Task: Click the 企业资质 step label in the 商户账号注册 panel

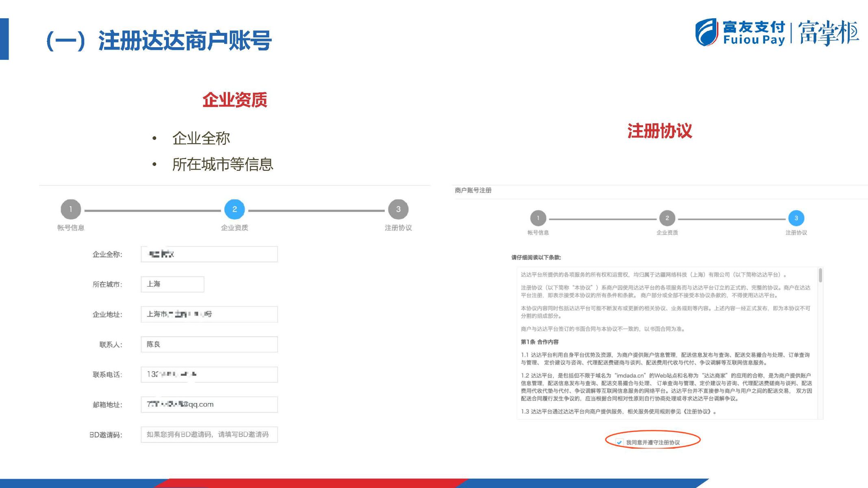Action: coord(667,233)
